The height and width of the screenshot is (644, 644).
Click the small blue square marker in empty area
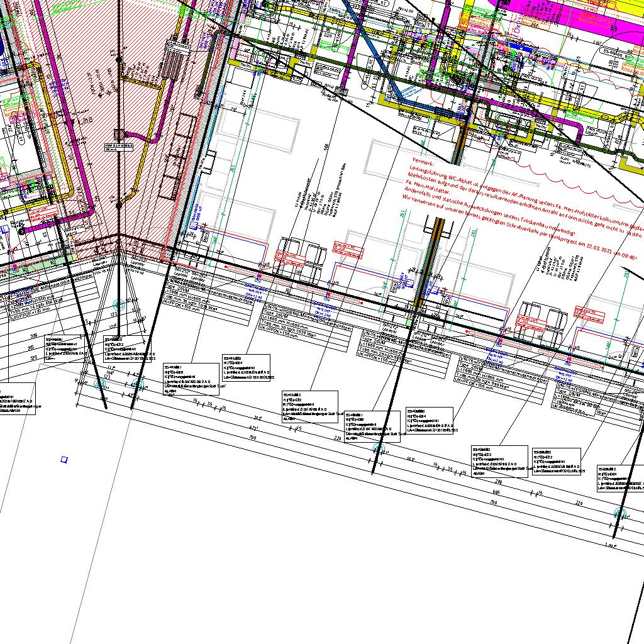64,460
